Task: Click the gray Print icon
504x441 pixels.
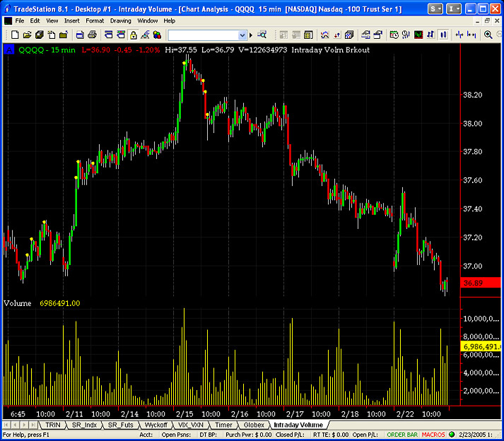Action: pyautogui.click(x=93, y=35)
